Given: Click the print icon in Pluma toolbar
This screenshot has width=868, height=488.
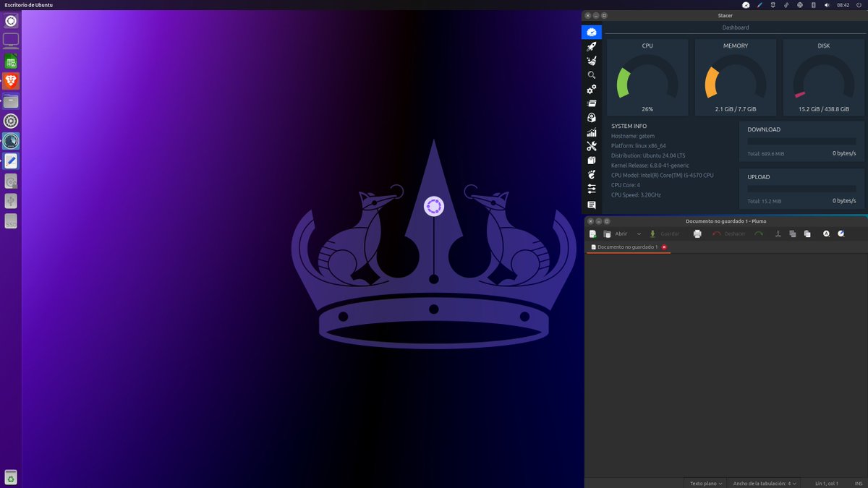Looking at the screenshot, I should click(x=697, y=234).
